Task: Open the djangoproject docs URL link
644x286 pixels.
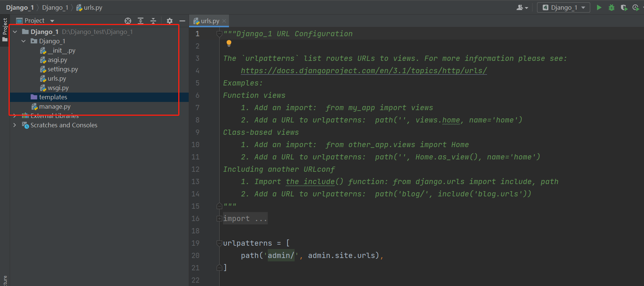Action: click(x=364, y=71)
